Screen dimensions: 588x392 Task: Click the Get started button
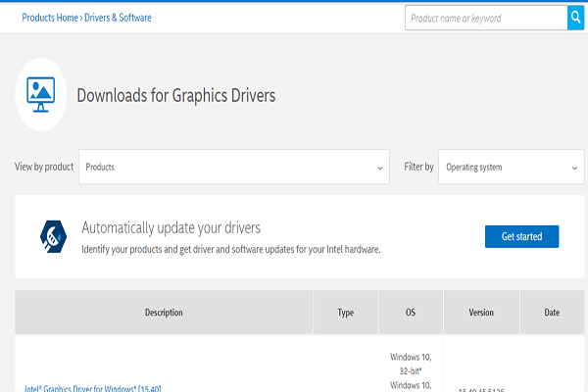[x=521, y=236]
